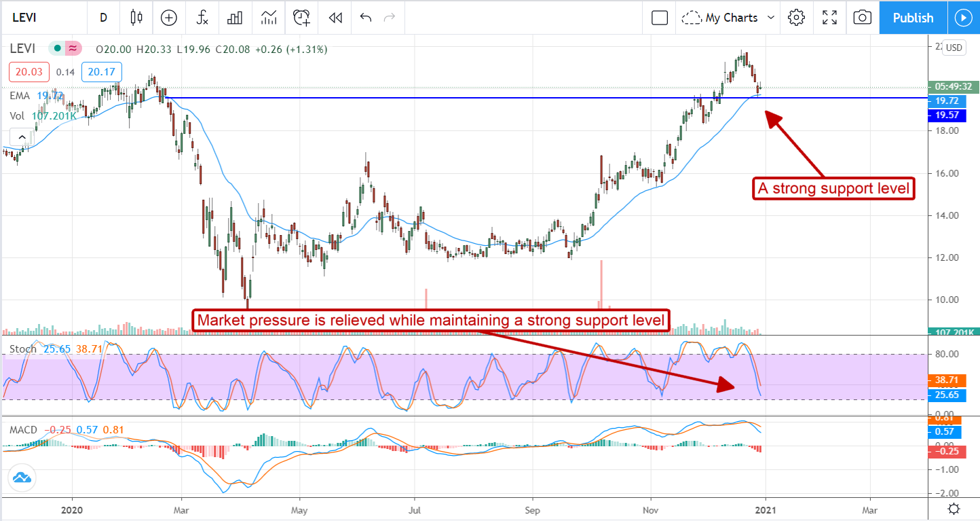Image resolution: width=980 pixels, height=521 pixels.
Task: Select the MACD indicator label
Action: click(x=24, y=430)
